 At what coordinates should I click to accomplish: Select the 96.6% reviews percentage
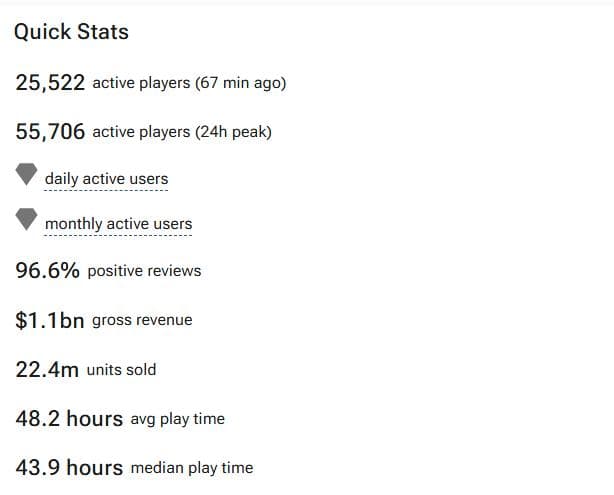pos(47,271)
